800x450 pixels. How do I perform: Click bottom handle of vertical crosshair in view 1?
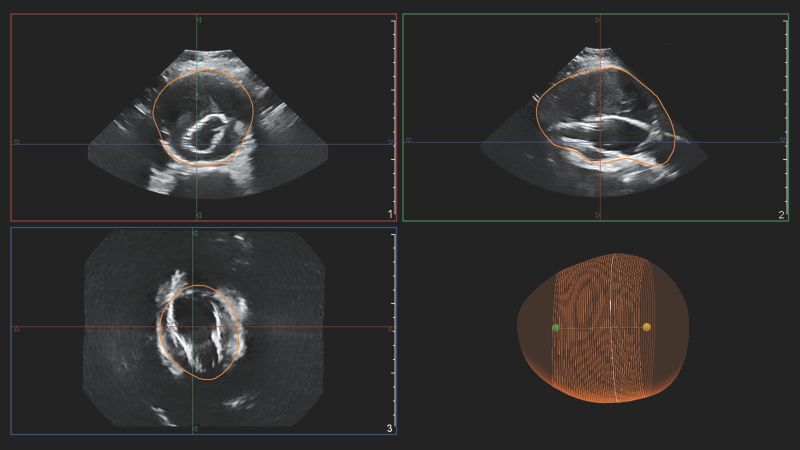[x=198, y=215]
